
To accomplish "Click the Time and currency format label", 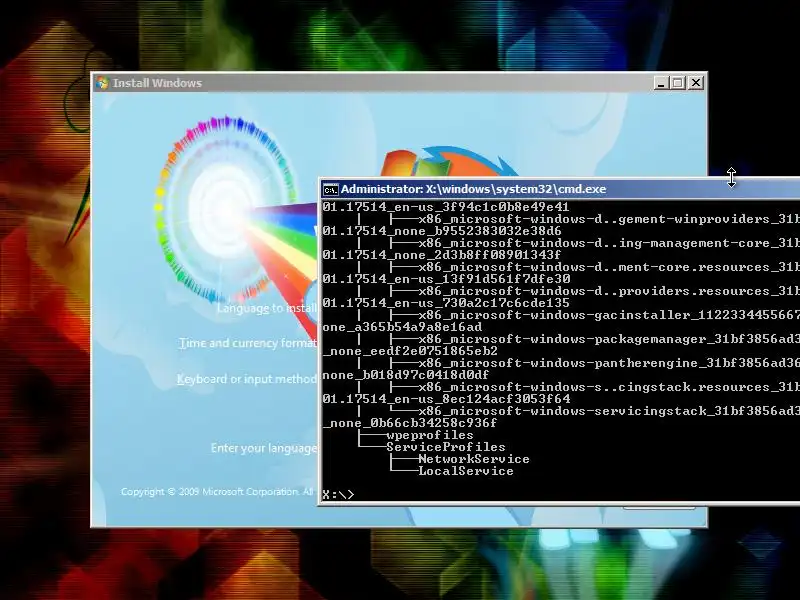I will click(x=248, y=343).
